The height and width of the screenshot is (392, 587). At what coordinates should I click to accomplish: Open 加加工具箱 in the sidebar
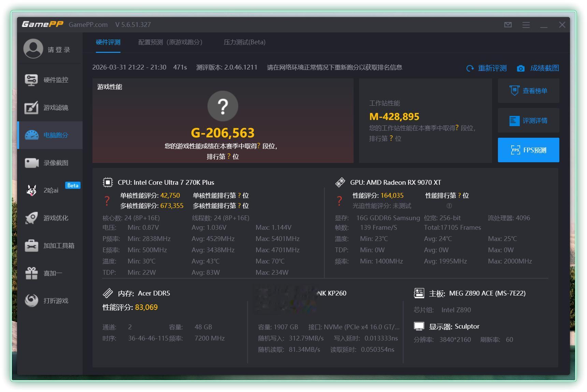coord(50,246)
